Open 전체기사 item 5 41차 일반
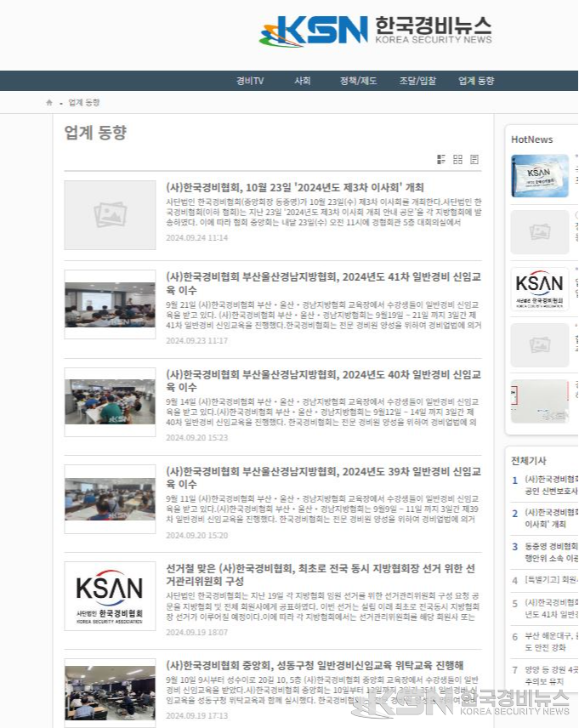Image resolution: width=579 pixels, height=728 pixels. 551,608
